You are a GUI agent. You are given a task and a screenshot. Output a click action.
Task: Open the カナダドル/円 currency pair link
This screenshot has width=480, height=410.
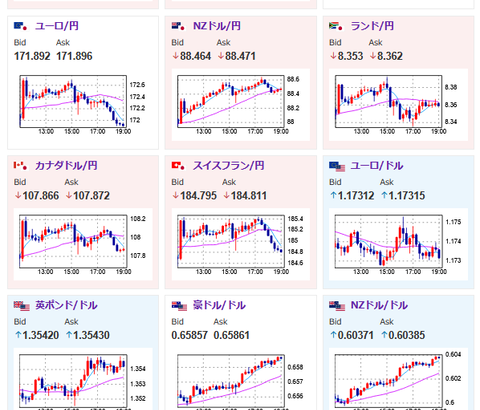(x=66, y=166)
